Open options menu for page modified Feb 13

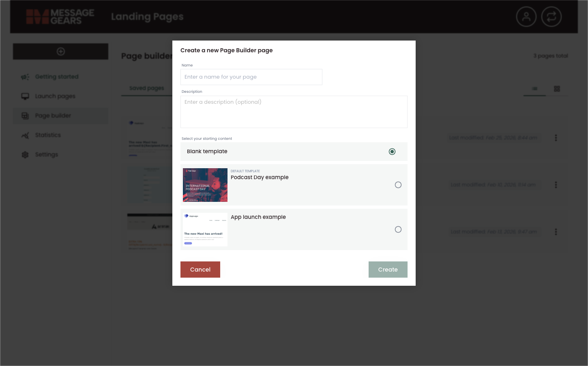[x=556, y=232]
